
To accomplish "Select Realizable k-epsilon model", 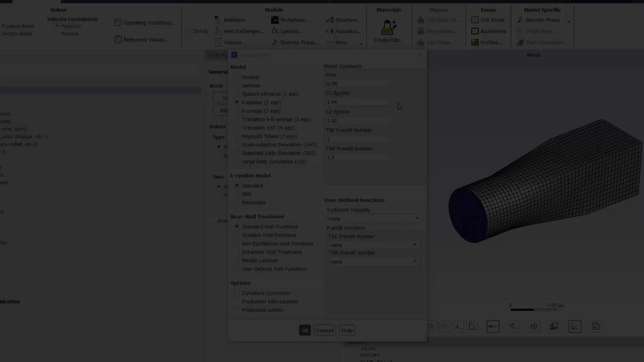I will [x=250, y=203].
